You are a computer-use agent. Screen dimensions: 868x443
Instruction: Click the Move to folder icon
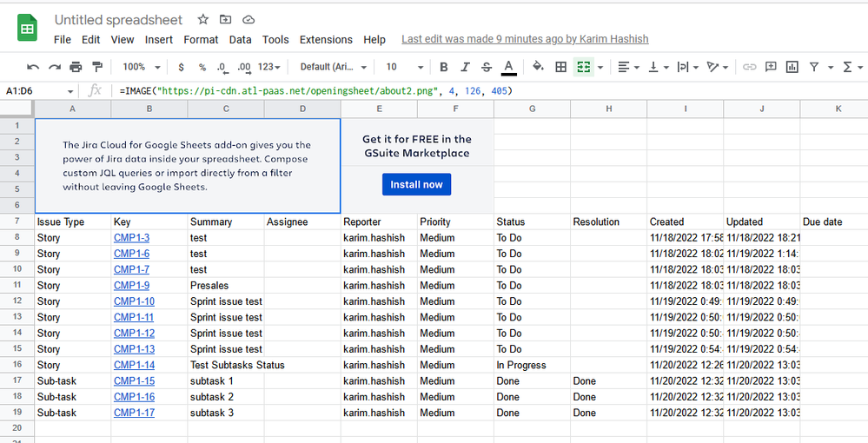coord(225,19)
